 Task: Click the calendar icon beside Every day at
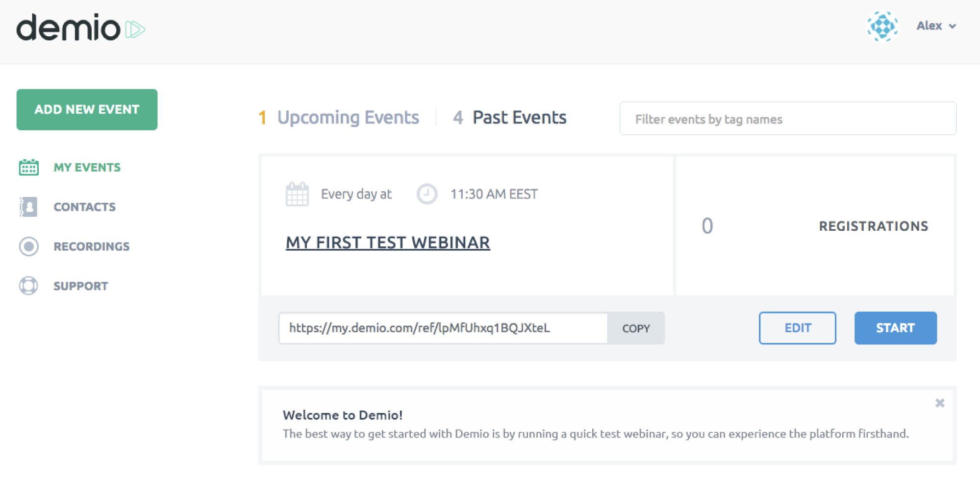click(x=297, y=194)
